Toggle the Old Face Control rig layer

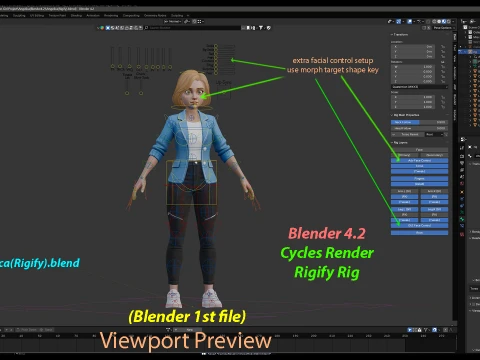click(x=419, y=225)
